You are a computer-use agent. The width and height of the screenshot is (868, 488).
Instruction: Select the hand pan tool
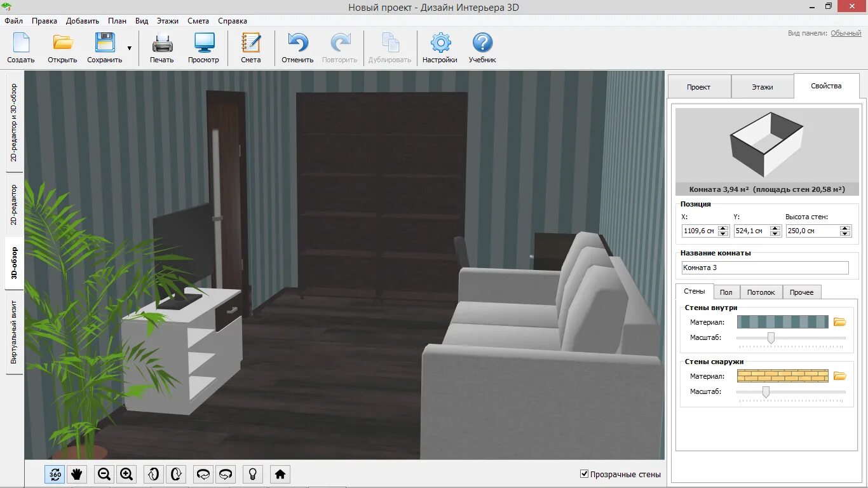click(77, 474)
